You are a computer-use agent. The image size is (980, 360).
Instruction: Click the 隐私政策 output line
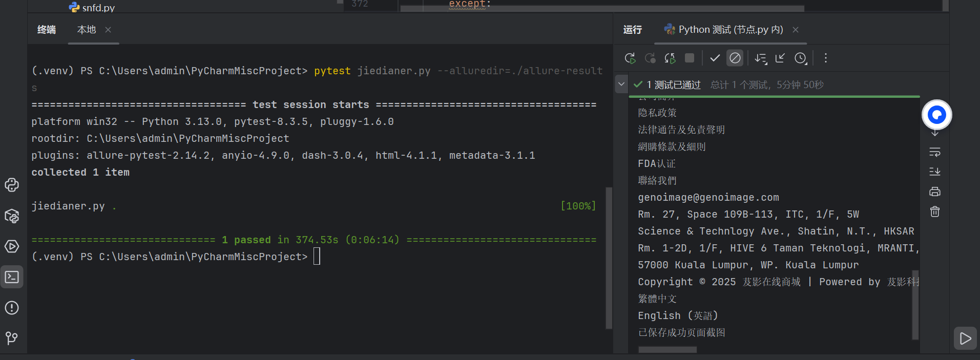[657, 113]
